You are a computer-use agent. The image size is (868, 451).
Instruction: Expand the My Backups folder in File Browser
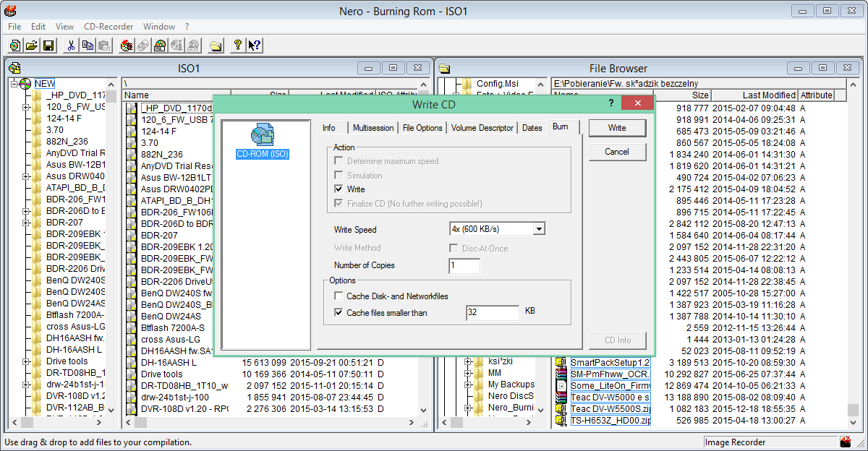point(468,385)
